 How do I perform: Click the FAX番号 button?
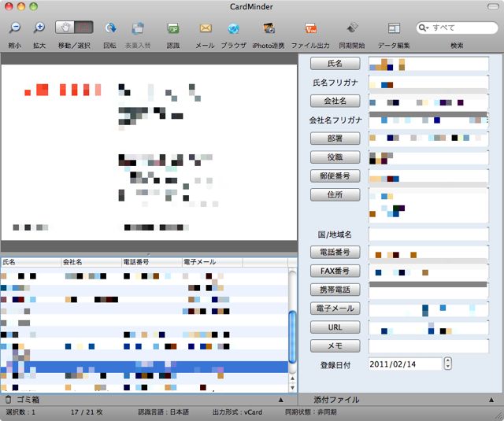click(335, 271)
